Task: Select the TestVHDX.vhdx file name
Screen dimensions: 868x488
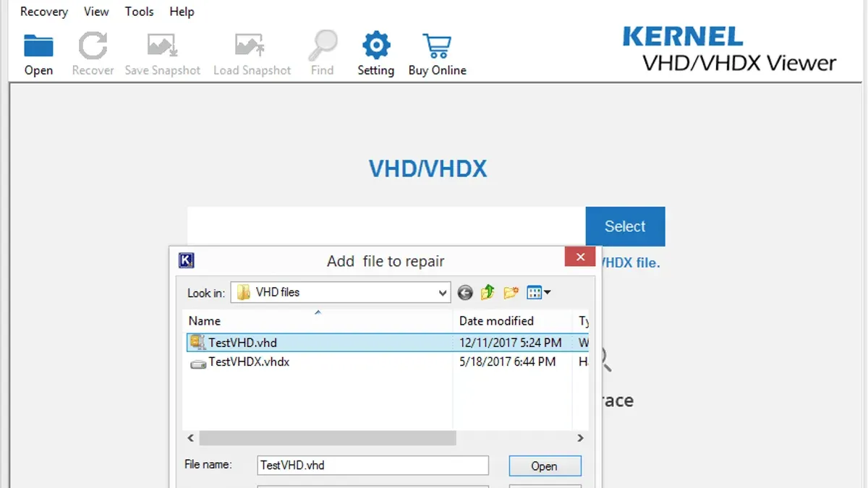Action: pyautogui.click(x=249, y=362)
